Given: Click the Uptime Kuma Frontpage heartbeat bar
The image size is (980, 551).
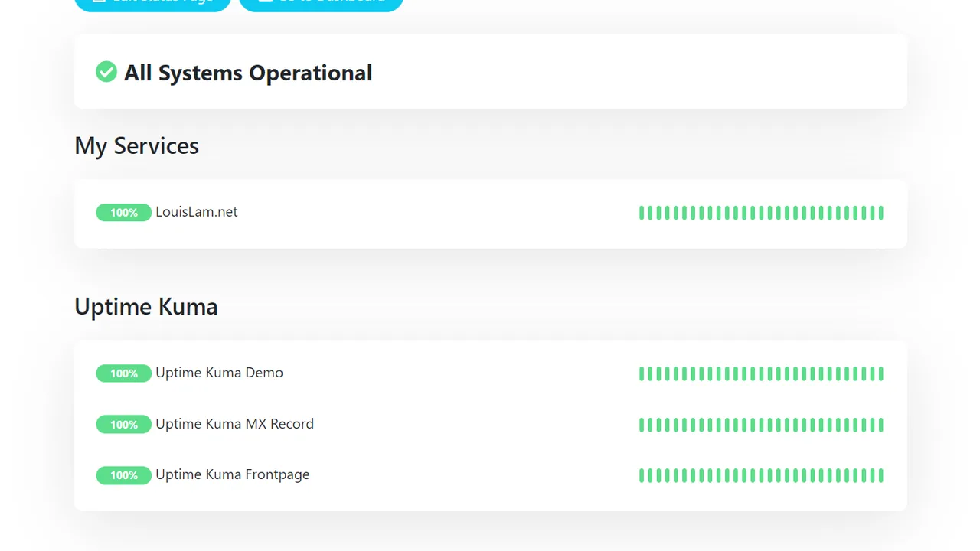Looking at the screenshot, I should tap(761, 475).
